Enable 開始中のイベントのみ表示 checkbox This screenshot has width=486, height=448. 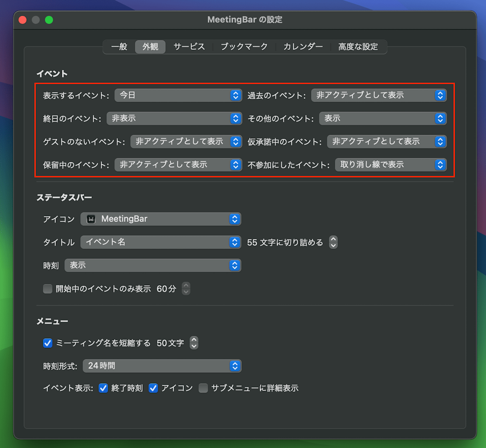[x=48, y=289]
